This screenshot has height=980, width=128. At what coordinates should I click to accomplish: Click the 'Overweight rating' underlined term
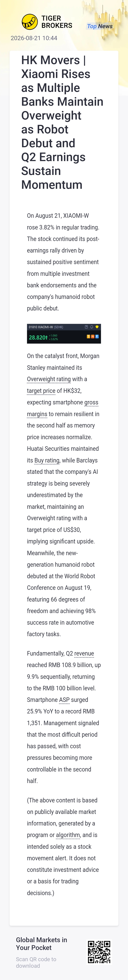(49, 379)
